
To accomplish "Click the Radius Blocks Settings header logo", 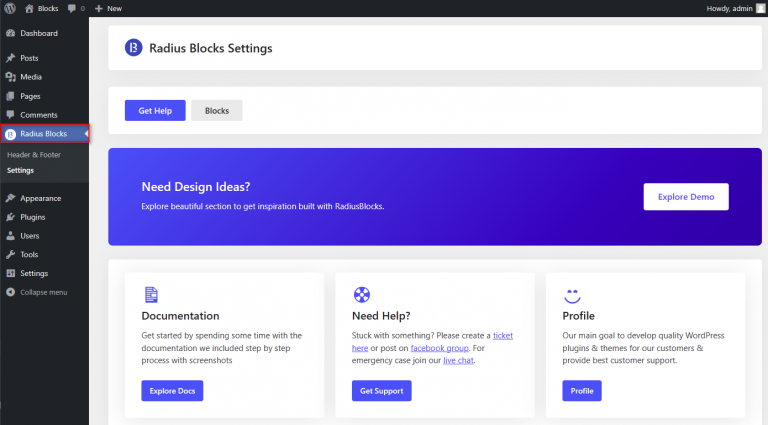I will [133, 47].
